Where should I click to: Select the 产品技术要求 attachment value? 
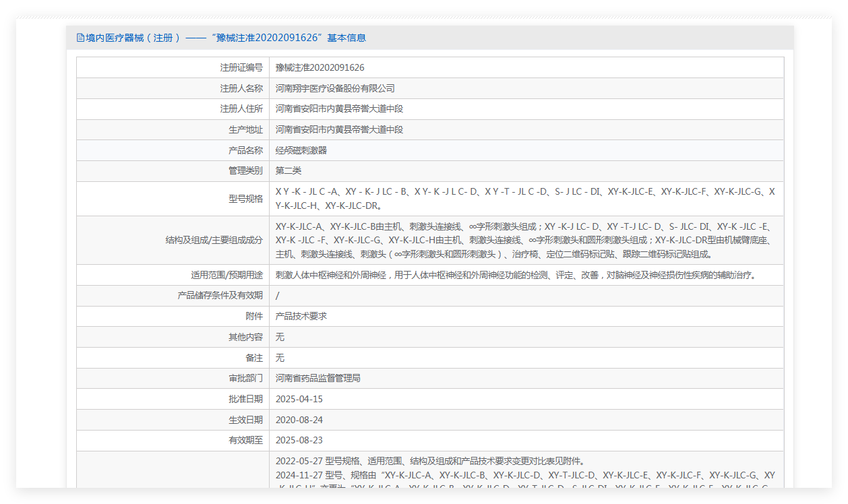click(x=301, y=316)
